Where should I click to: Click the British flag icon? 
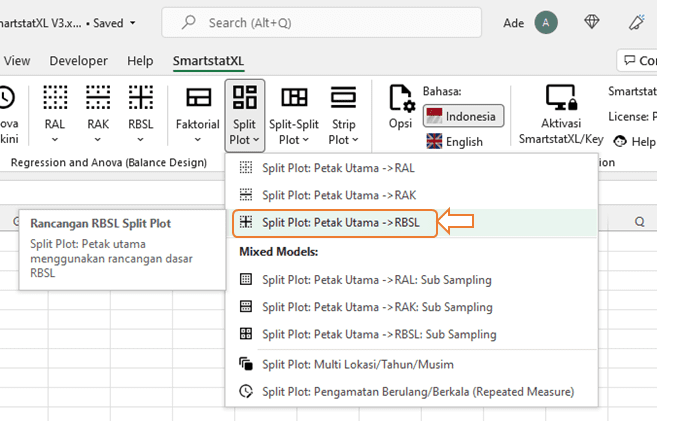434,141
